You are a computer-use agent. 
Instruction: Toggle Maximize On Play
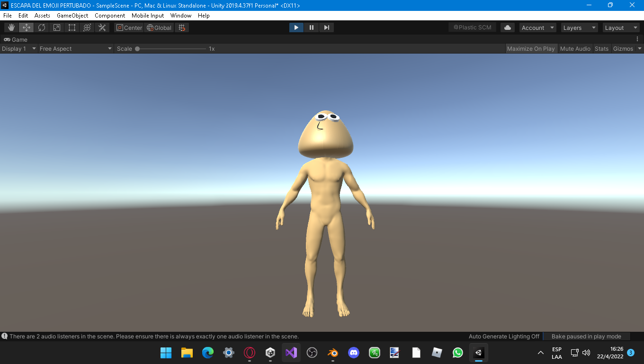(531, 48)
